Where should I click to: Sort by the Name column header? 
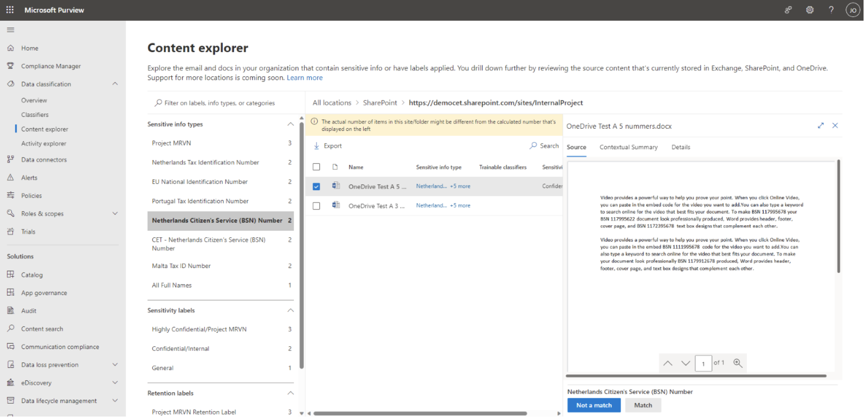click(x=356, y=167)
